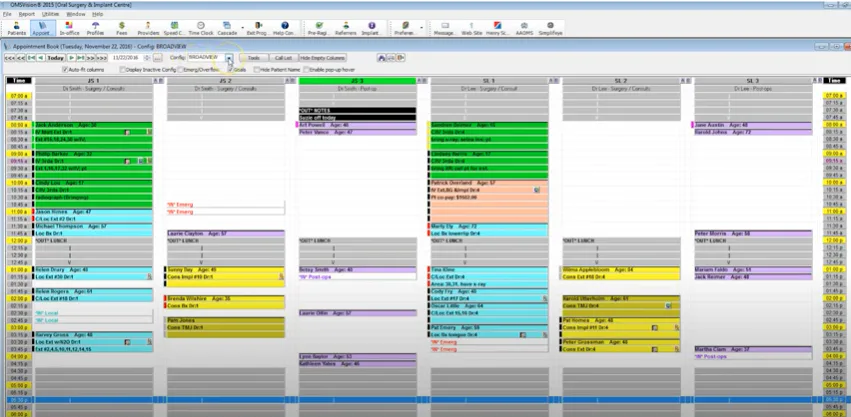Select Harvey Gross appointment
Viewport: 851px width, 417px height.
(93, 342)
